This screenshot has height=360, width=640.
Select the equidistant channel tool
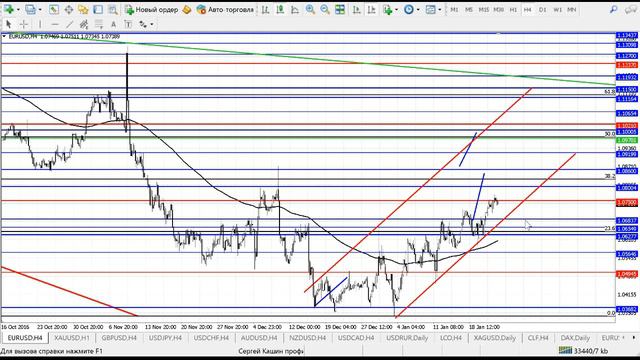tap(84, 24)
